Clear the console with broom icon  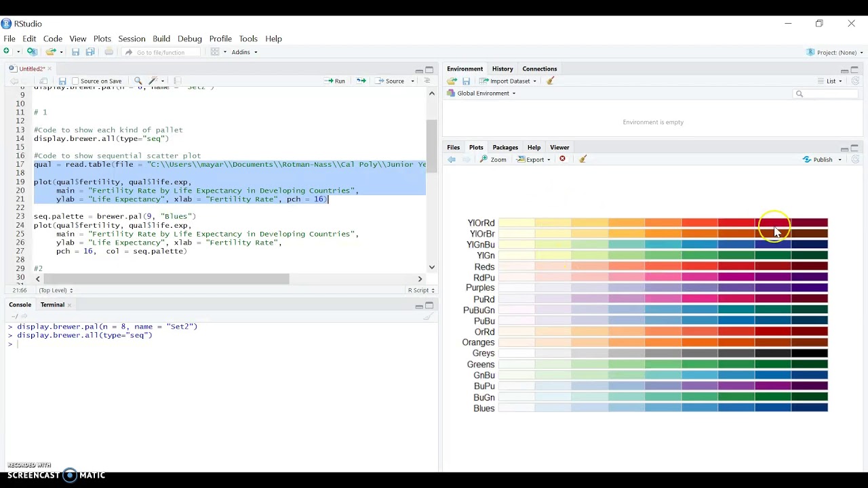point(428,317)
